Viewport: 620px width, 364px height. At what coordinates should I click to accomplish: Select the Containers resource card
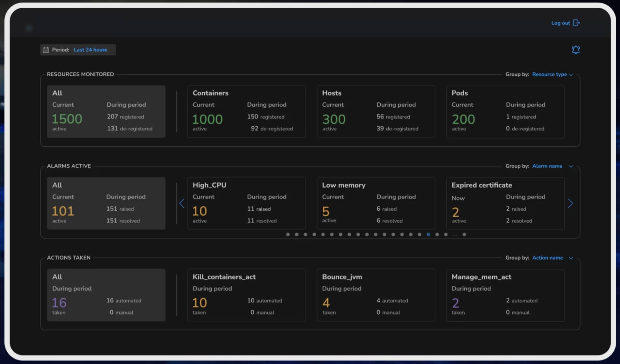(246, 111)
